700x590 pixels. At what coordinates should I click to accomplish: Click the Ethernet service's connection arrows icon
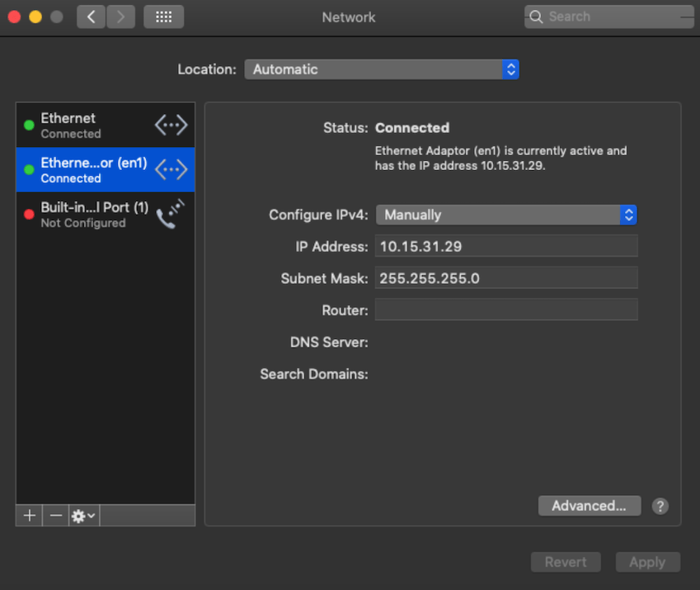(x=171, y=124)
